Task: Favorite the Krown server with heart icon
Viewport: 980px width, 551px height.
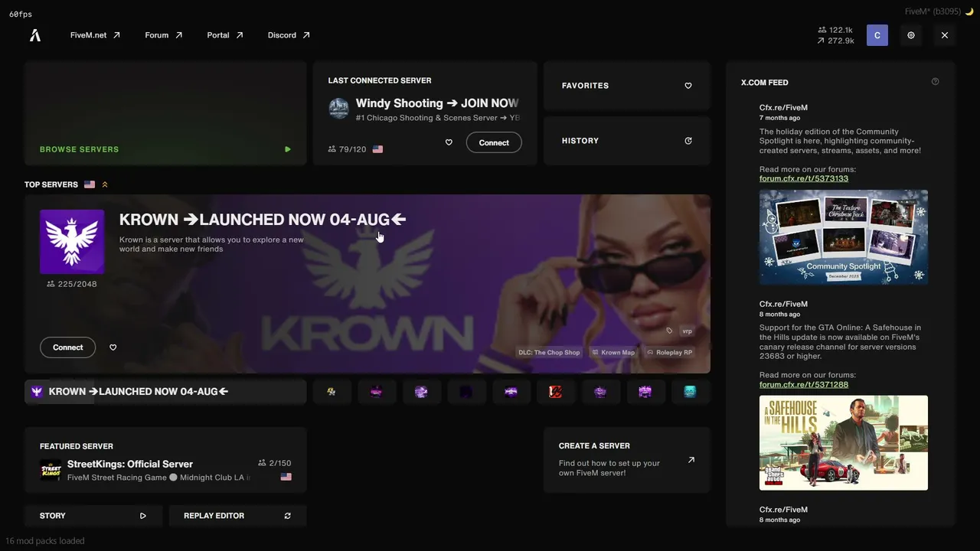Action: (113, 347)
